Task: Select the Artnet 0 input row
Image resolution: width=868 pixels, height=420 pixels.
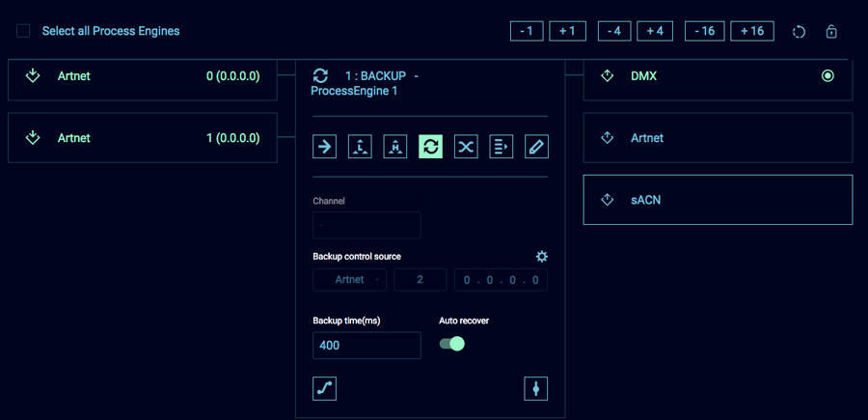Action: click(143, 76)
